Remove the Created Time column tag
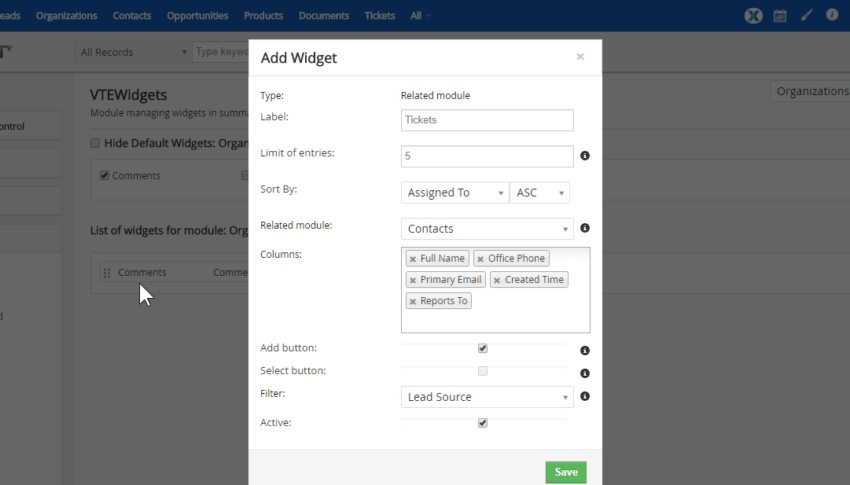This screenshot has height=485, width=850. point(497,280)
